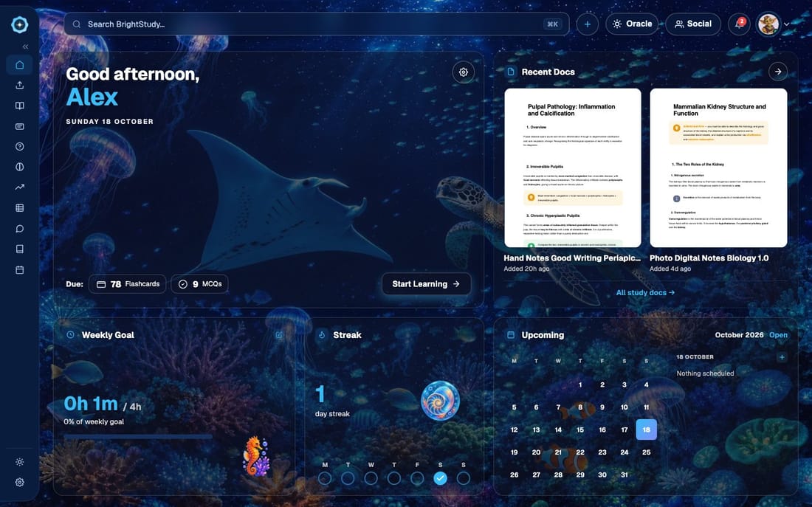
Task: Open notifications bell with badge
Action: pyautogui.click(x=739, y=24)
